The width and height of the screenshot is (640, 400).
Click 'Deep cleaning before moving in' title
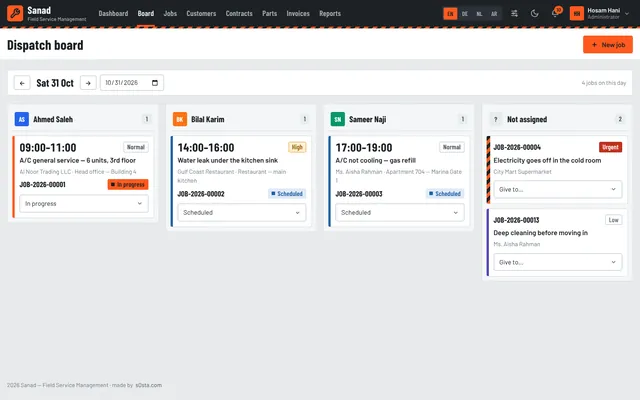click(540, 233)
